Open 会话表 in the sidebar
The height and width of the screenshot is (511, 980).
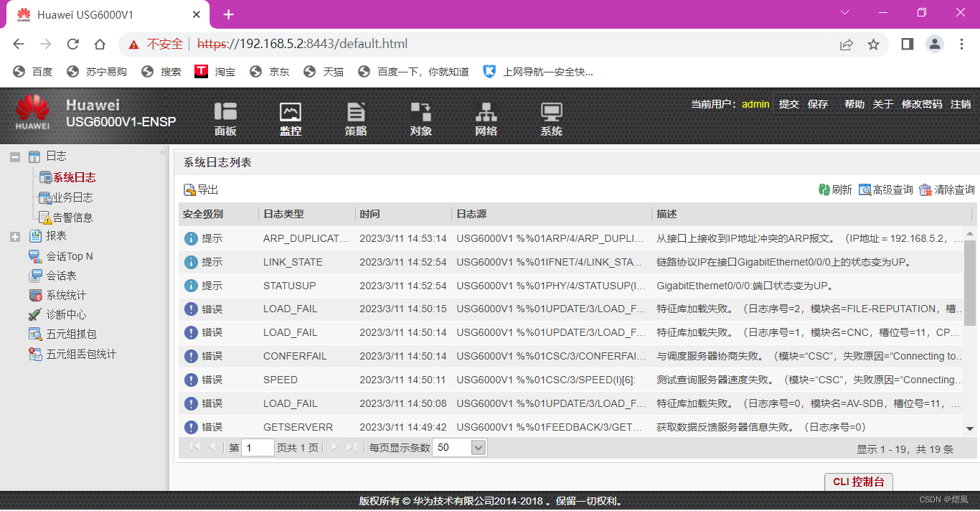pyautogui.click(x=61, y=276)
